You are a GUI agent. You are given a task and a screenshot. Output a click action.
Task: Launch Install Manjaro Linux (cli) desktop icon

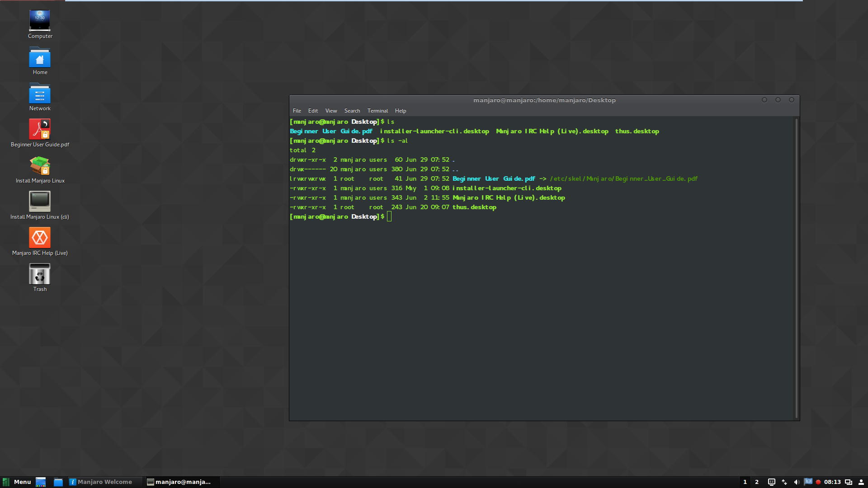40,205
